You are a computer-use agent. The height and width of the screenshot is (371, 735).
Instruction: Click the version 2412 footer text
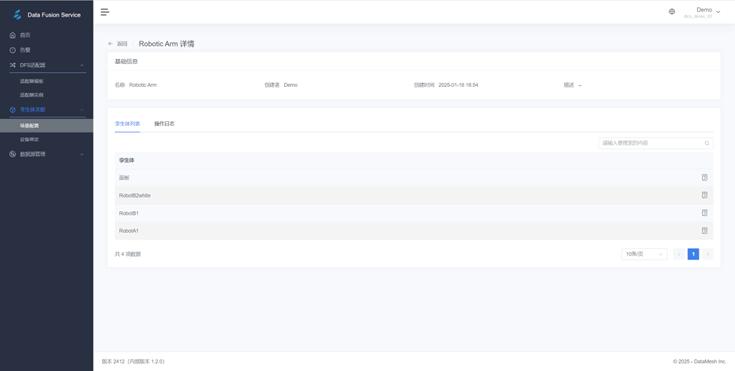tap(133, 362)
